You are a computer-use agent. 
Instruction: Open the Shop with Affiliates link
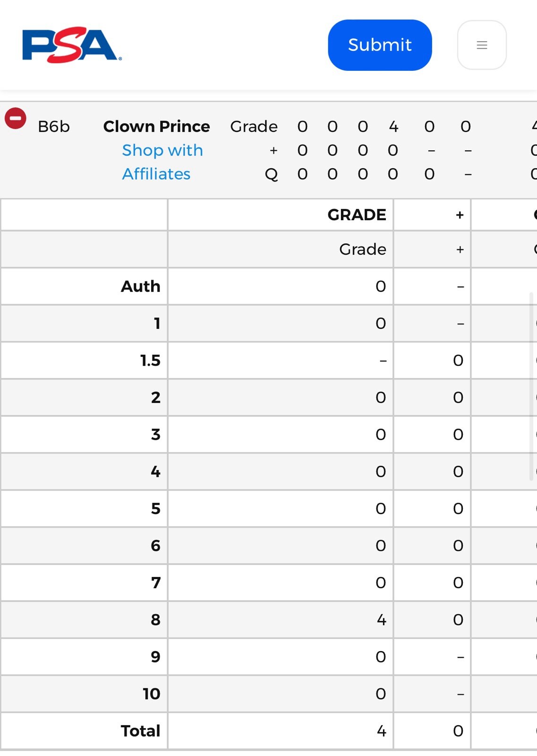coord(162,162)
